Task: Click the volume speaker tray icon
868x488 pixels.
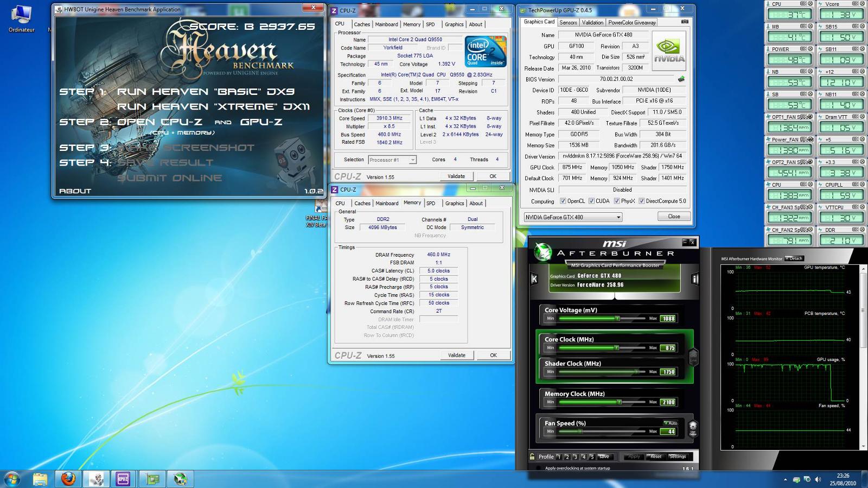Action: click(818, 479)
